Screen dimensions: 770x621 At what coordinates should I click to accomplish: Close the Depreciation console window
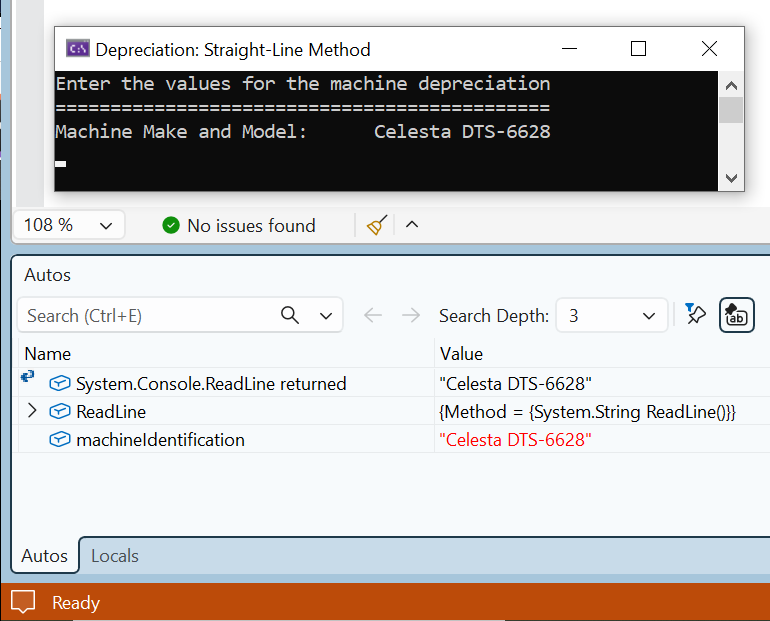coord(709,49)
